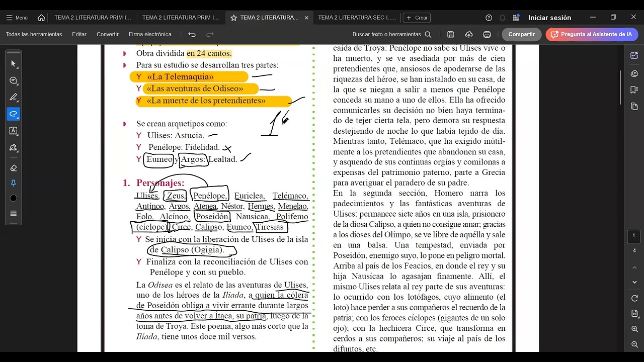Upload the file to cloud storage
Screen dimensions: 644x362
[x=469, y=34]
